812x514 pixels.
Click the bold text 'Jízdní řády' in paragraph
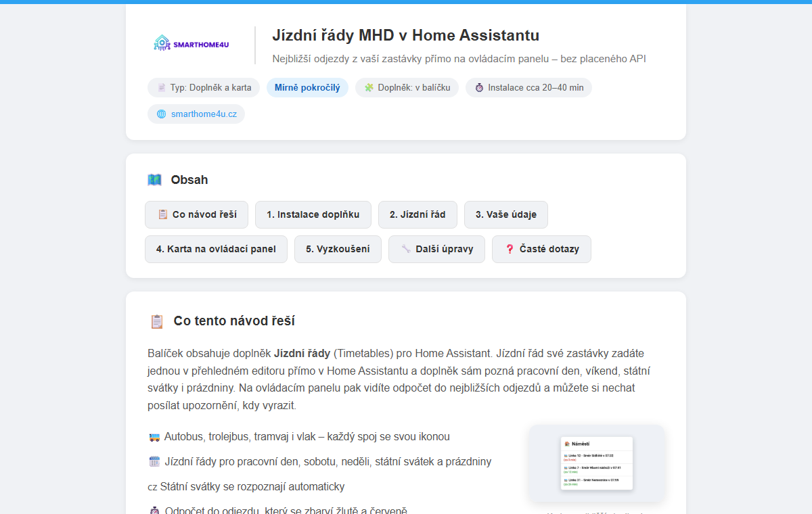coord(302,353)
